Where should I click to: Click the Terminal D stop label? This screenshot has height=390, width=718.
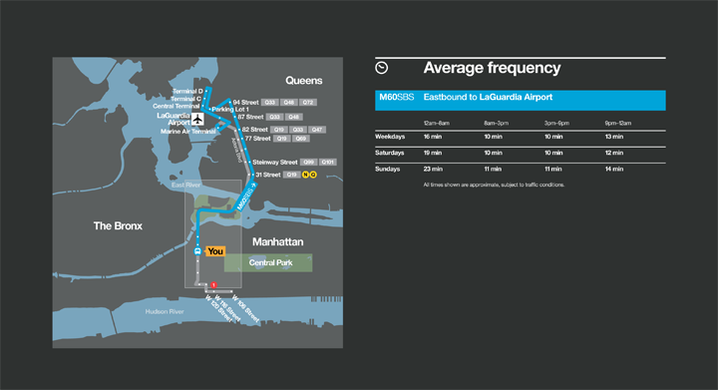click(x=188, y=91)
